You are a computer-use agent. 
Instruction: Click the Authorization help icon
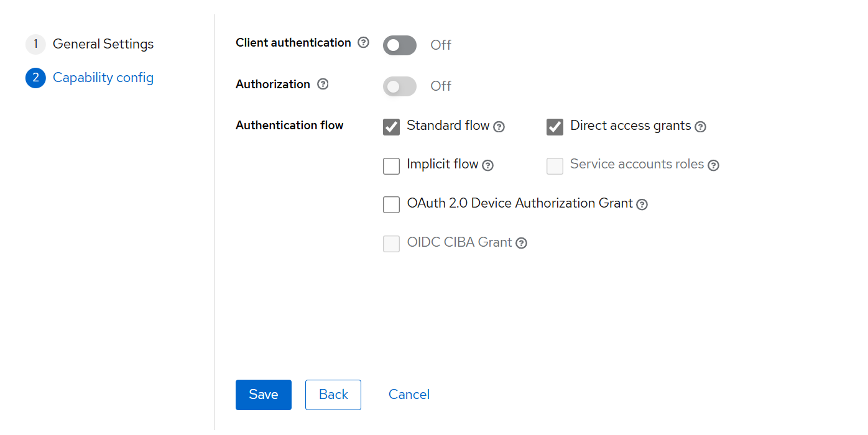tap(323, 84)
